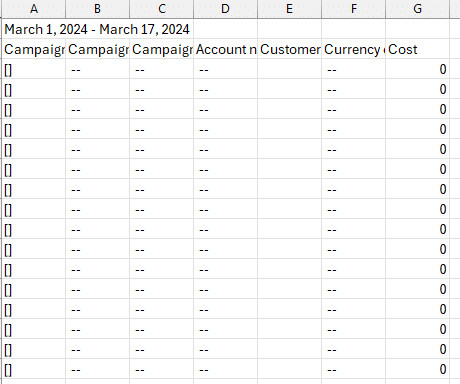460x384 pixels.
Task: Select column G header
Action: 417,9
